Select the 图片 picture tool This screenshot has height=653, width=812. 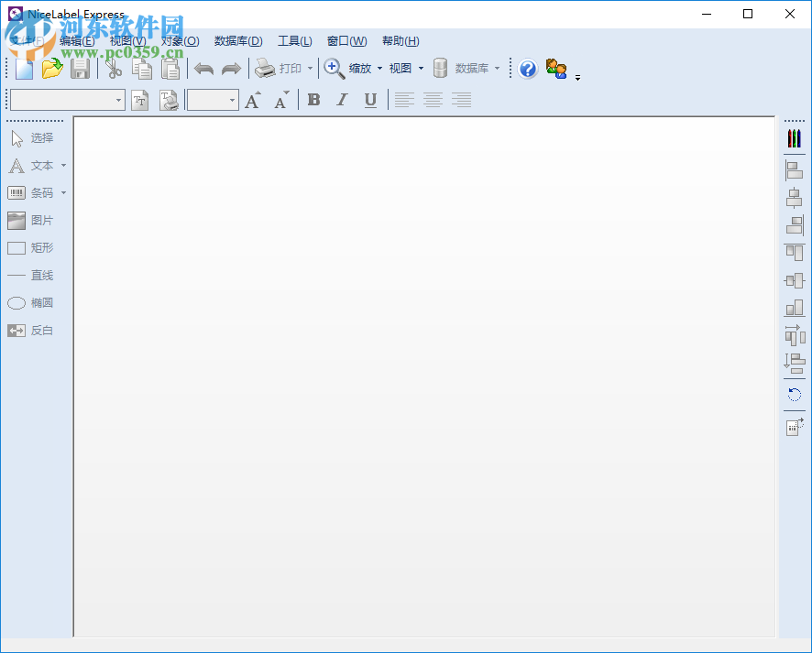click(x=37, y=220)
